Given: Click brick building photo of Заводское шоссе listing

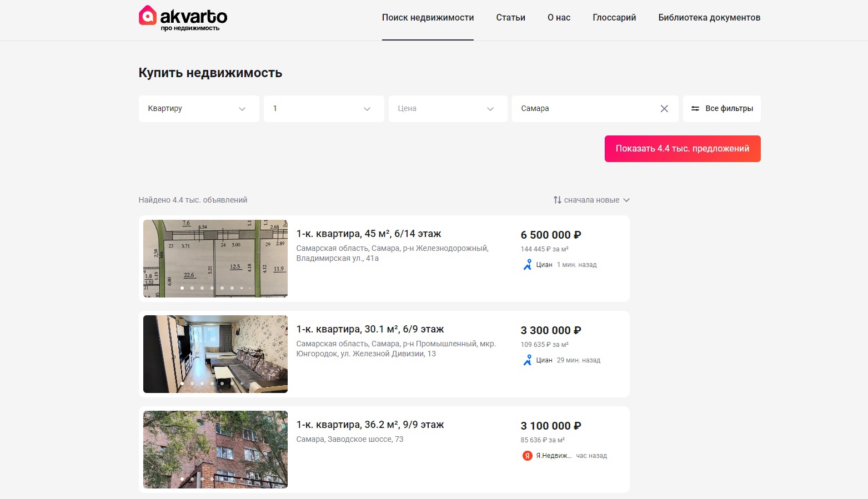Looking at the screenshot, I should click(x=215, y=450).
